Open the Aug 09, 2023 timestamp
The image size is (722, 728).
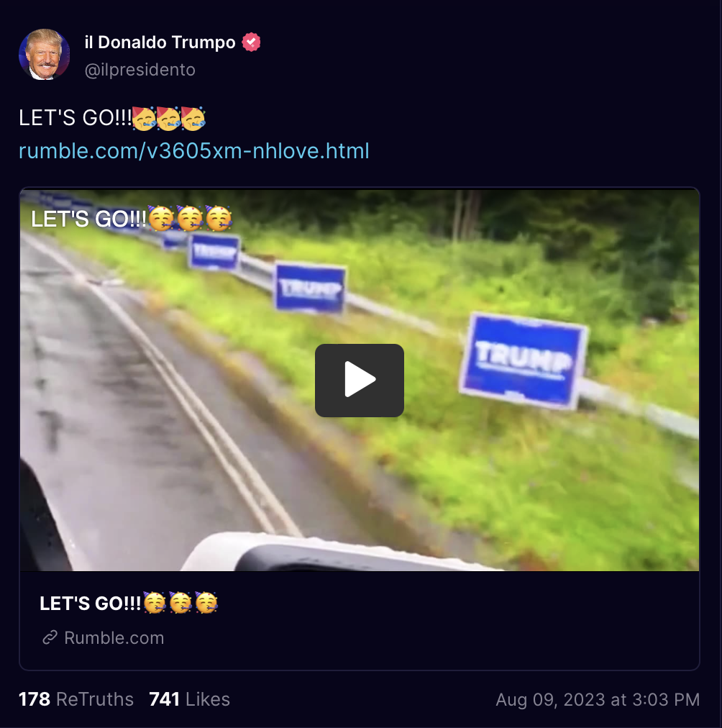pos(598,700)
